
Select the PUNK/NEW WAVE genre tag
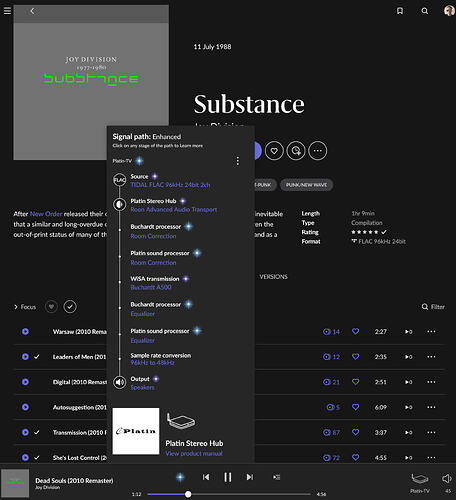(x=306, y=185)
